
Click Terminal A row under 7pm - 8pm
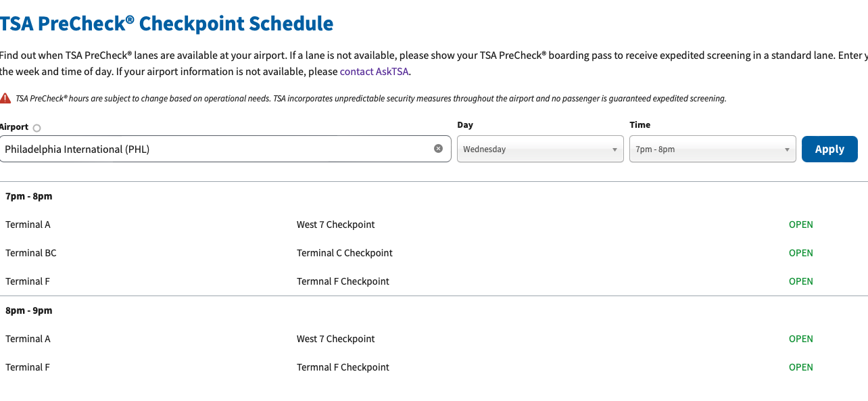(434, 225)
